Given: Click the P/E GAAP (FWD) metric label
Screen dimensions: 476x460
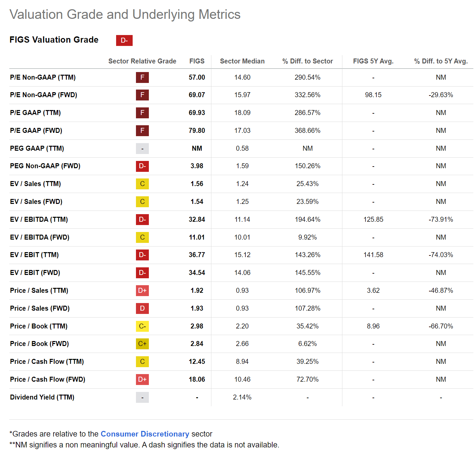Looking at the screenshot, I should click(x=36, y=131).
